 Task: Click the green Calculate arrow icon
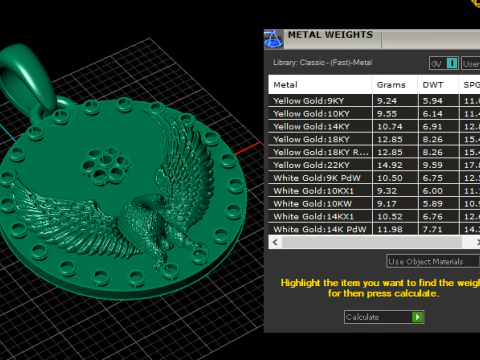coord(417,317)
